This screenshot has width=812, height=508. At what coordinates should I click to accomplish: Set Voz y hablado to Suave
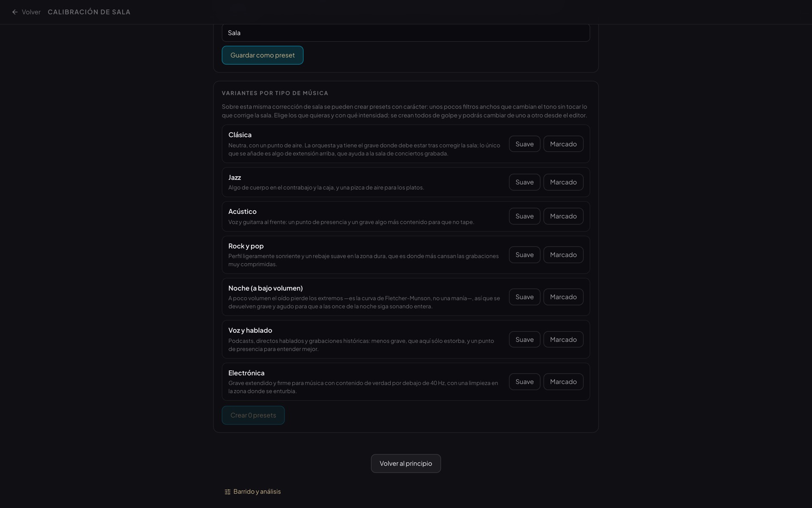(x=524, y=340)
